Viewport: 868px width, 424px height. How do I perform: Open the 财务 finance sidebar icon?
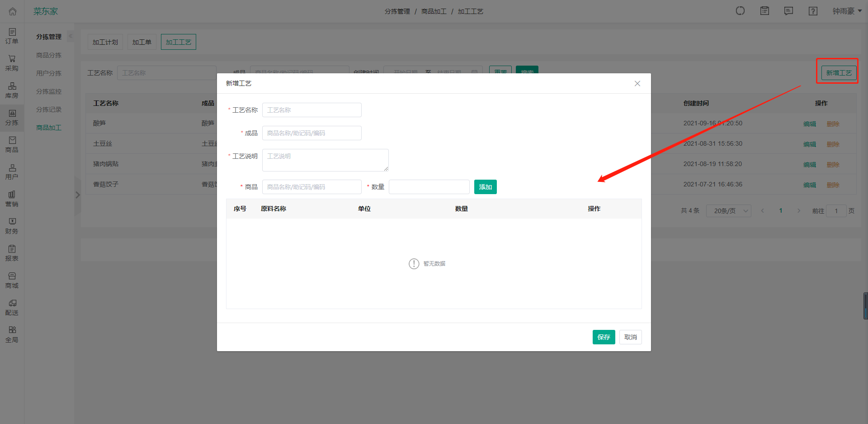pyautogui.click(x=12, y=226)
